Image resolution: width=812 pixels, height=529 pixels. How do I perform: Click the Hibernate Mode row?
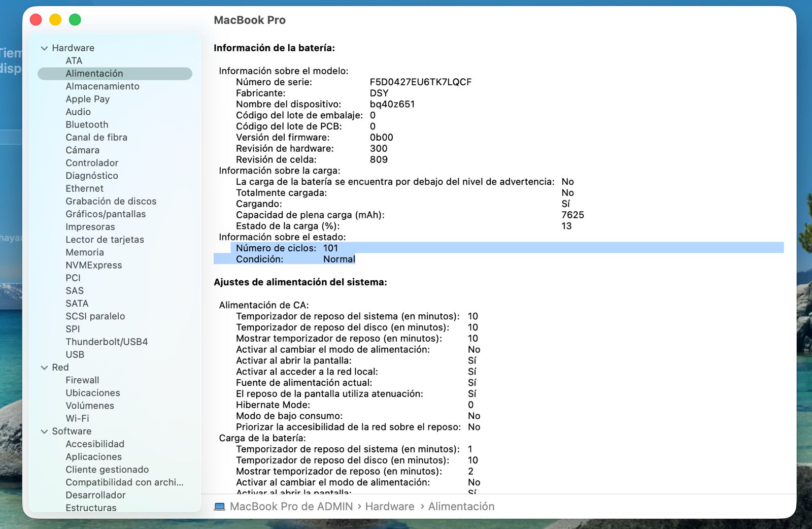(355, 405)
